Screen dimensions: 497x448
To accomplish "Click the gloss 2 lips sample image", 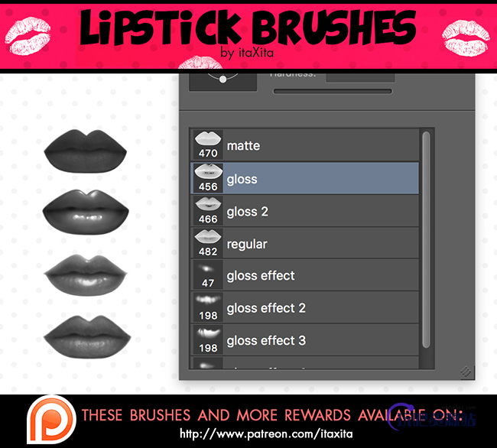I will coord(86,275).
